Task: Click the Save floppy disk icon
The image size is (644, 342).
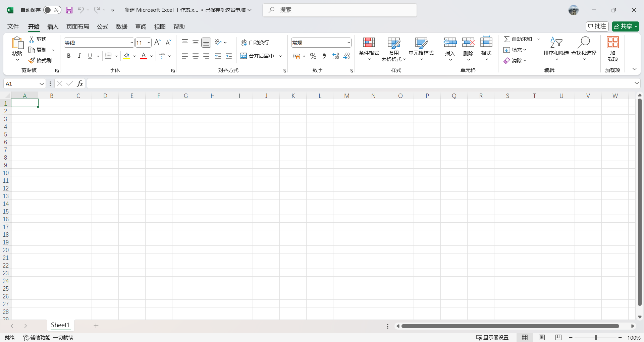Action: coord(69,10)
